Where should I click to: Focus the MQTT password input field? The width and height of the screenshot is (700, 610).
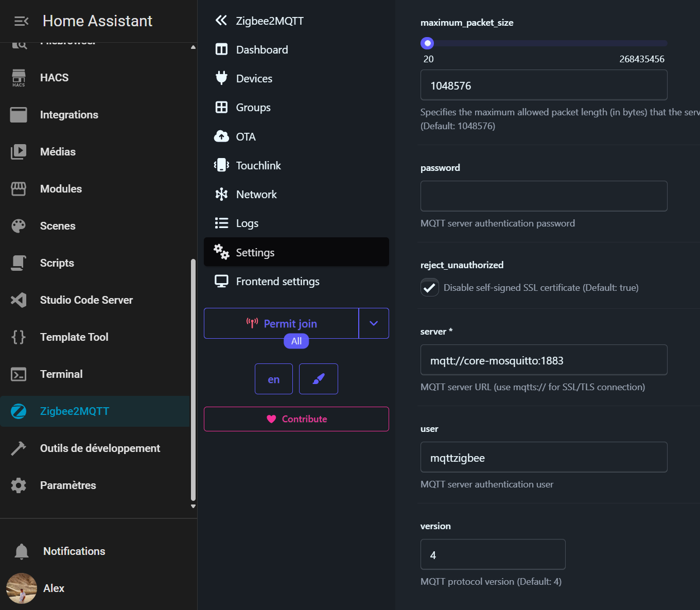544,196
